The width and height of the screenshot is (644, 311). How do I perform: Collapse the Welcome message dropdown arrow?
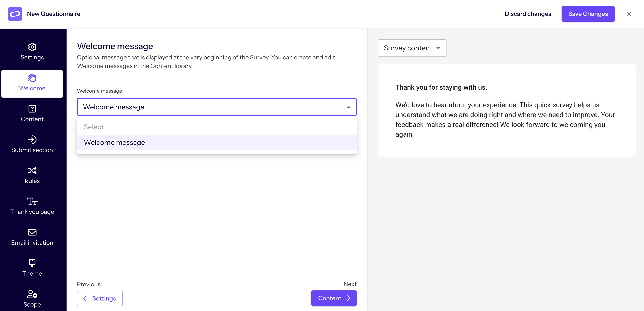tap(348, 107)
